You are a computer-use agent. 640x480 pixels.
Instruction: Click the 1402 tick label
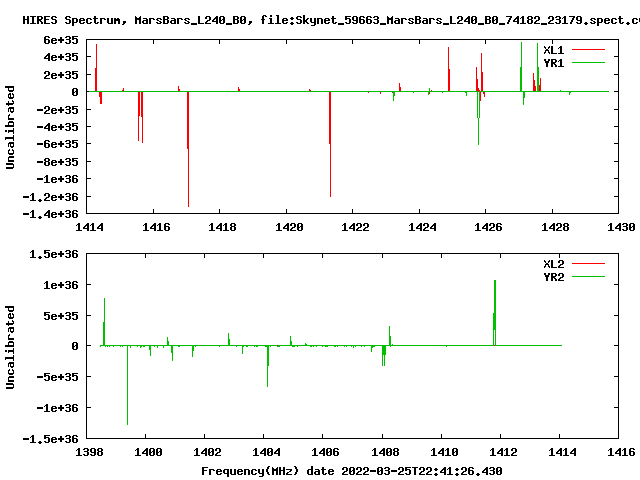[x=207, y=452]
